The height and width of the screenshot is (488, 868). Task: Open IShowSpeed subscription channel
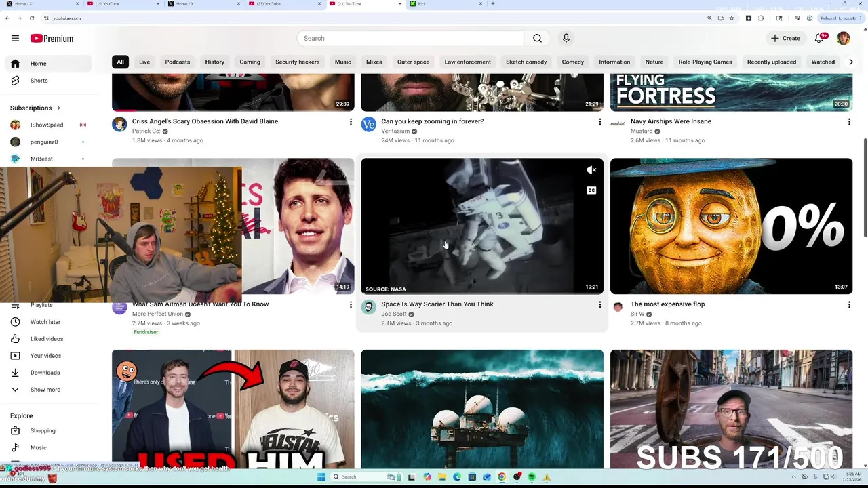pyautogui.click(x=47, y=125)
